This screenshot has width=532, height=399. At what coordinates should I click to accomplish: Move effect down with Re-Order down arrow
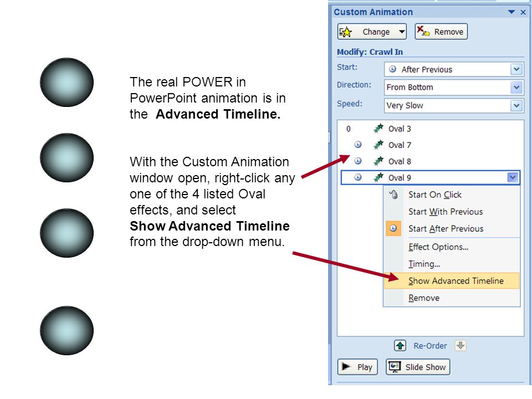point(461,346)
